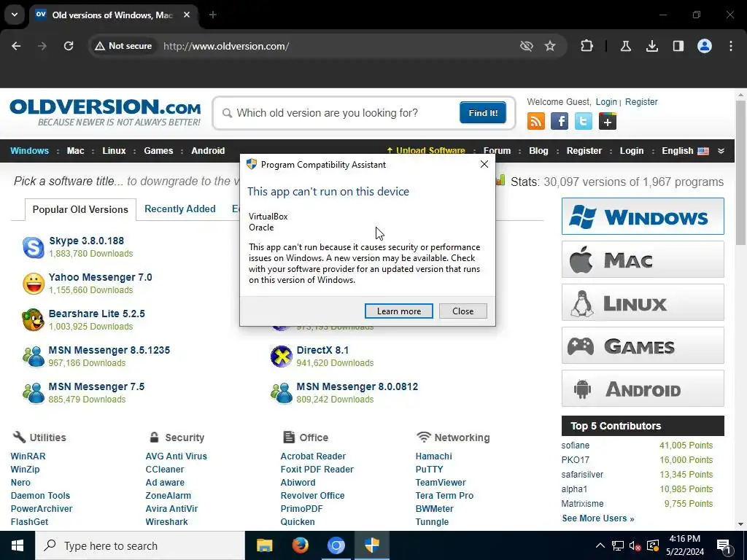This screenshot has height=560, width=747.
Task: Click the large Windows category button
Action: 643,216
